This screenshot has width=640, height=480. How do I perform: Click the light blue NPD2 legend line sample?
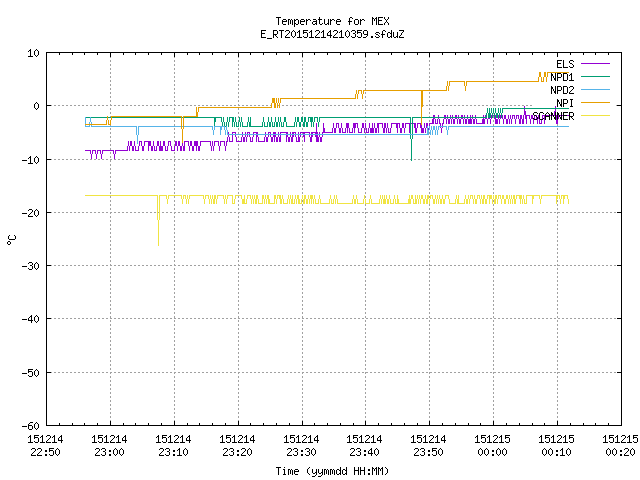[x=595, y=90]
